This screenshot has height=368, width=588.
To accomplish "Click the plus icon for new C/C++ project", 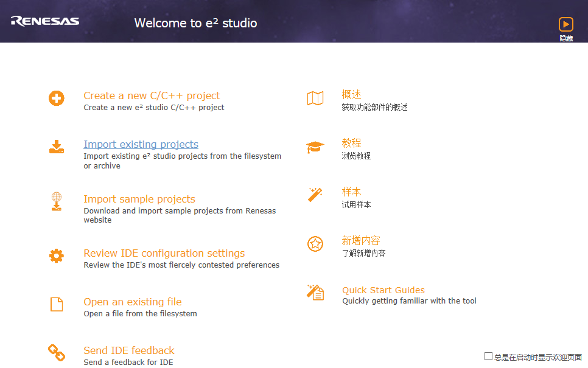I will tap(57, 98).
